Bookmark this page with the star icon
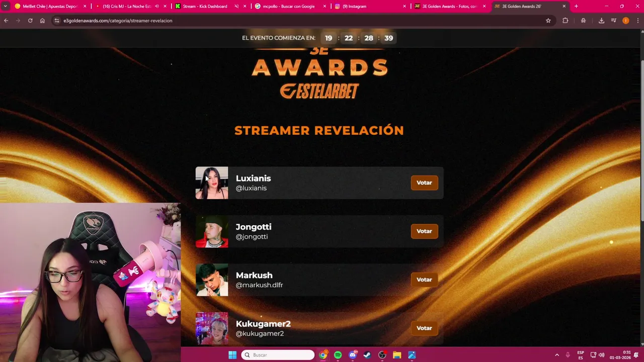 pyautogui.click(x=548, y=21)
